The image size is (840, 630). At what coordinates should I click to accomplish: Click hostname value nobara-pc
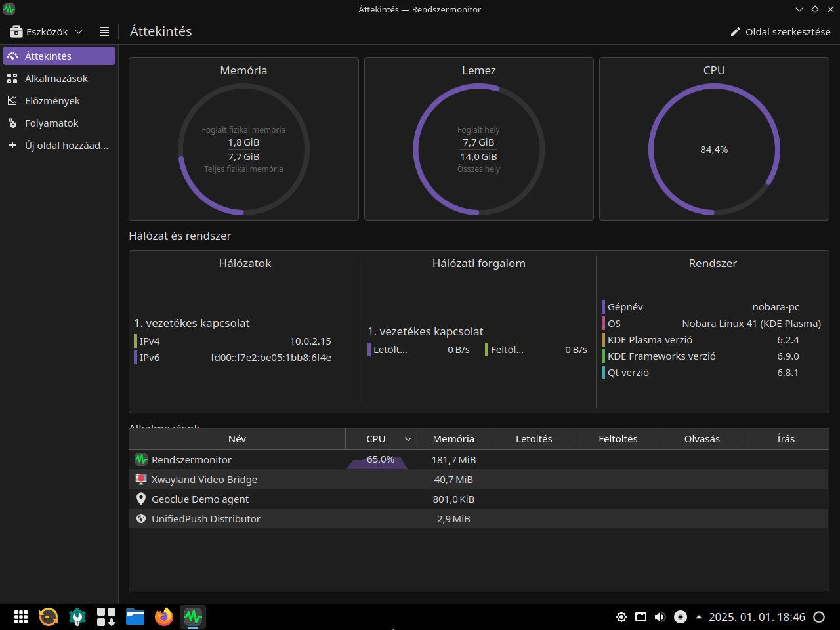776,307
